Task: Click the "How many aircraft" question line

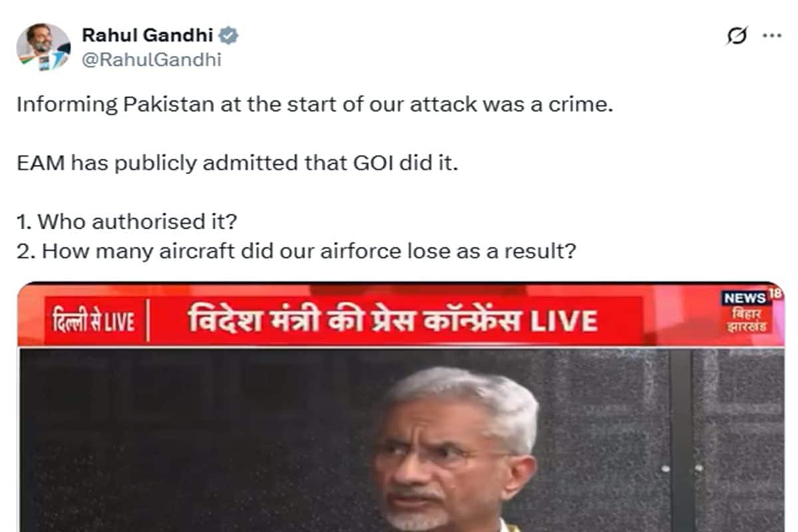Action: [x=296, y=252]
